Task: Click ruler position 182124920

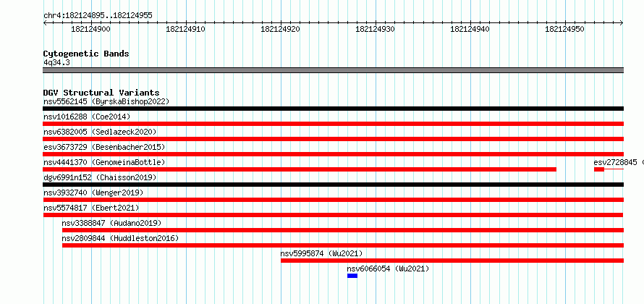Action: pos(281,29)
